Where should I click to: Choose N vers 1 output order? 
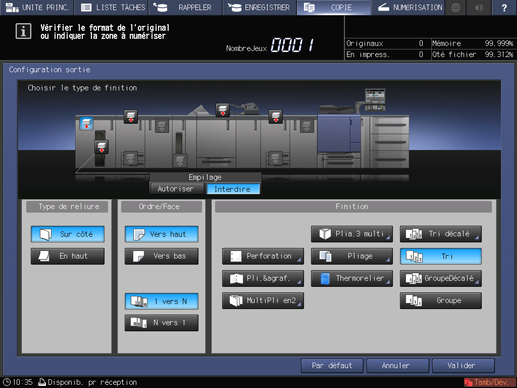162,323
